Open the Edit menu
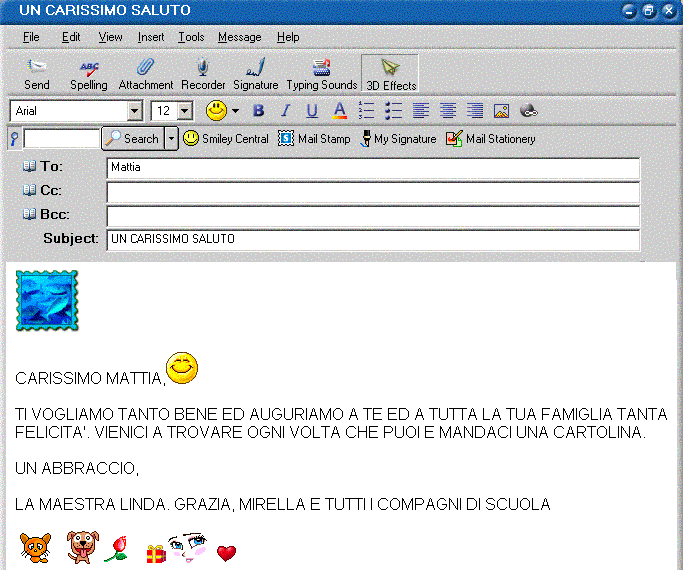This screenshot has height=570, width=683. tap(71, 37)
